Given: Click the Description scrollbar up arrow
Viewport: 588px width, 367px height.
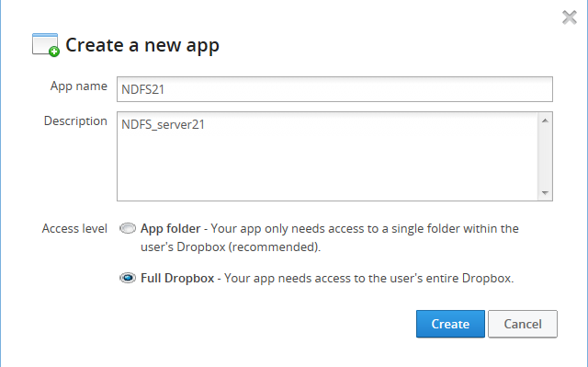Looking at the screenshot, I should tap(545, 120).
